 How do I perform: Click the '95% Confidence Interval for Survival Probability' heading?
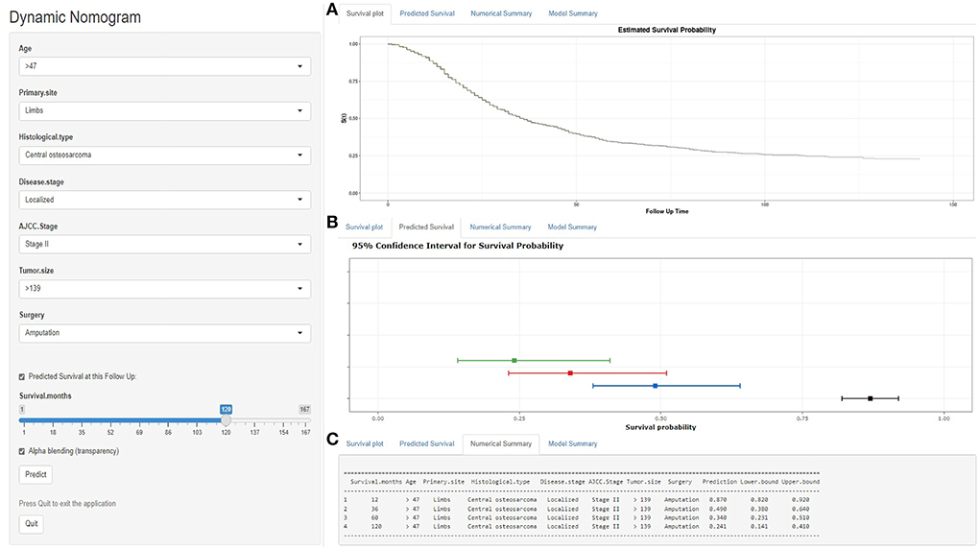[458, 246]
